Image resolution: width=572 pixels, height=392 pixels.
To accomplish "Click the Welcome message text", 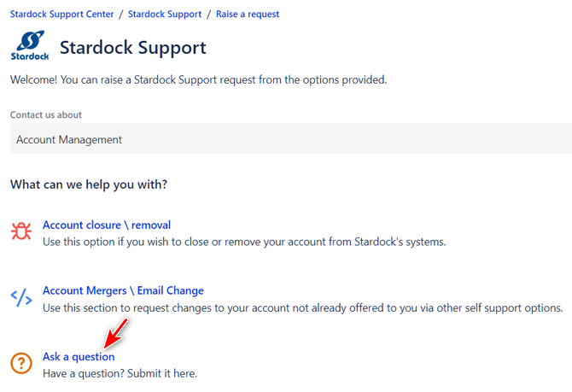I will click(198, 80).
